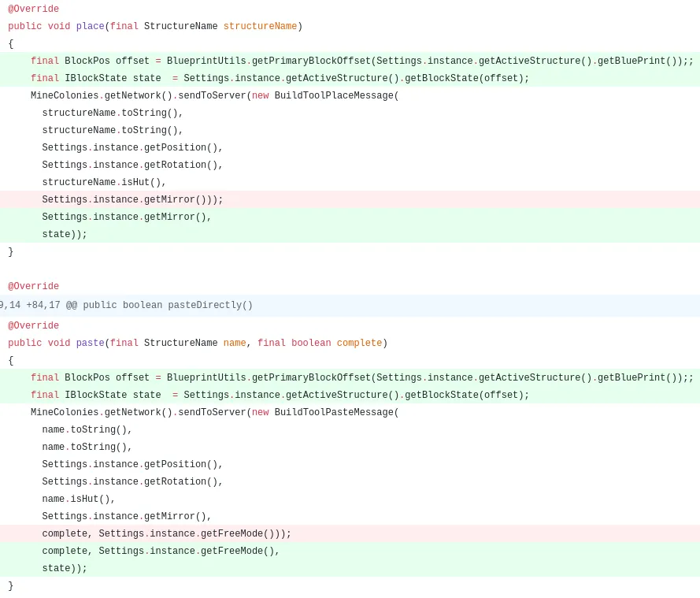Image resolution: width=700 pixels, height=598 pixels.
Task: Click '@Override' annotation directly above place method
Action: coord(34,9)
